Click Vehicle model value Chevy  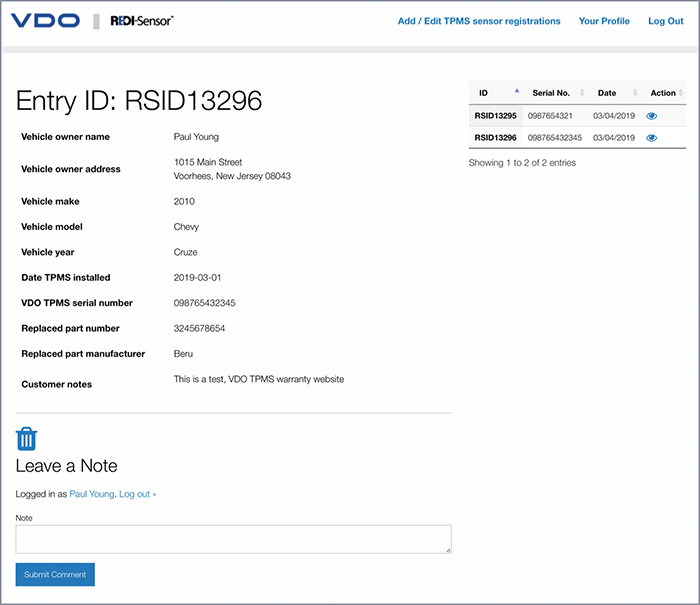pyautogui.click(x=186, y=227)
